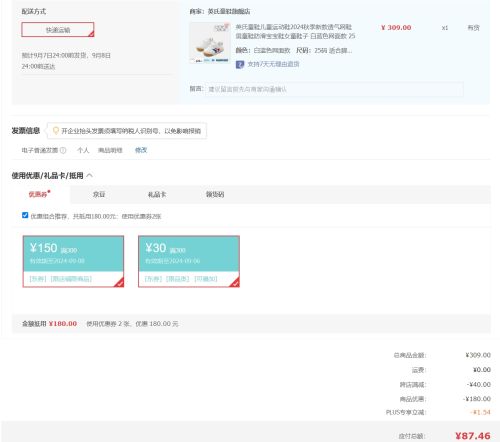The width and height of the screenshot is (500, 442).
Task: Click the checkmark corner on ¥30 coupon
Action: click(235, 283)
